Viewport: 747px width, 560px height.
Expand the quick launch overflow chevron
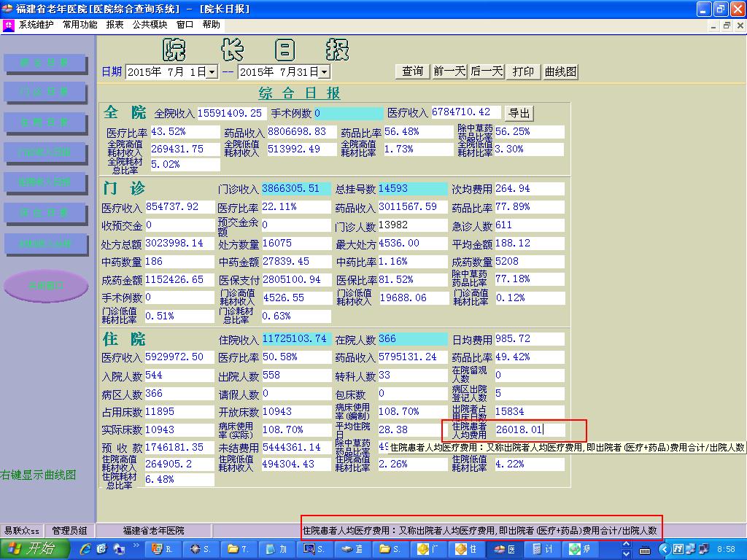coord(136,545)
